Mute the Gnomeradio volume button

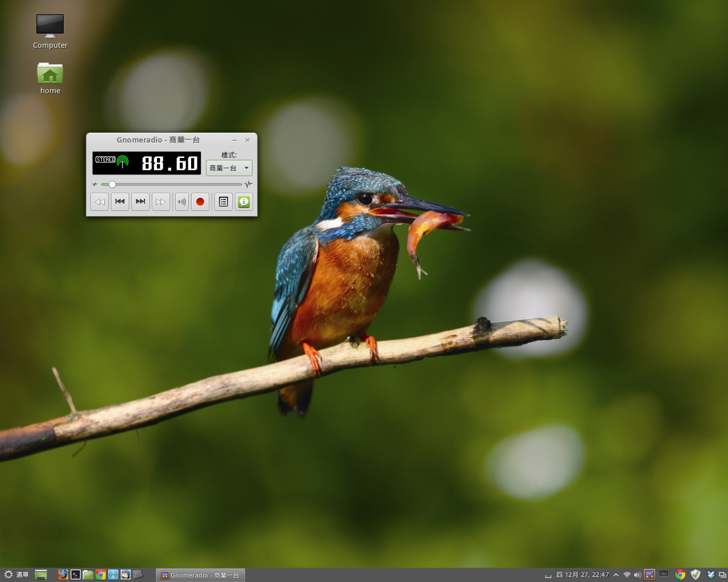click(x=182, y=202)
